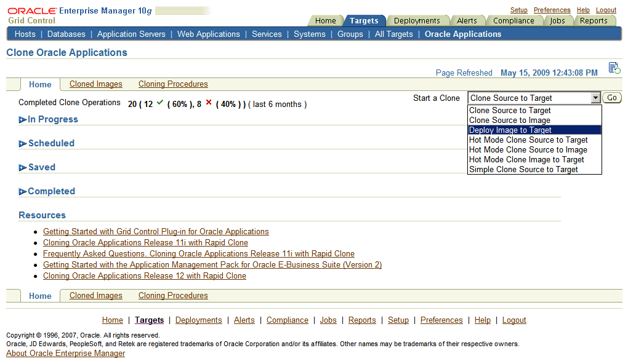Image resolution: width=628 pixels, height=364 pixels.
Task: Open Hosts in the subnavigation bar
Action: [25, 34]
